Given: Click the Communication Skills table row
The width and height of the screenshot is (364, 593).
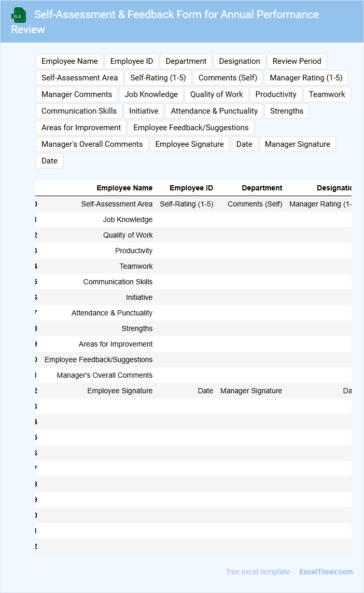Looking at the screenshot, I should click(x=193, y=282).
